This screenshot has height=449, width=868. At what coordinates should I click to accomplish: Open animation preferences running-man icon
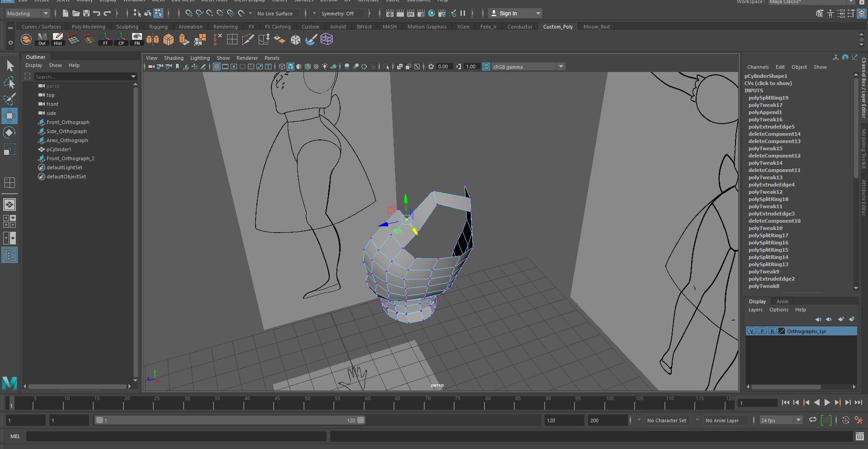(858, 420)
